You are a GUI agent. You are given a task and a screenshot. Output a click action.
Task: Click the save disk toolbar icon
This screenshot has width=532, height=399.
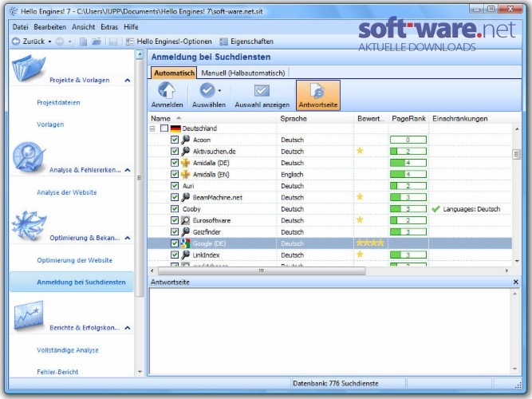tap(113, 41)
